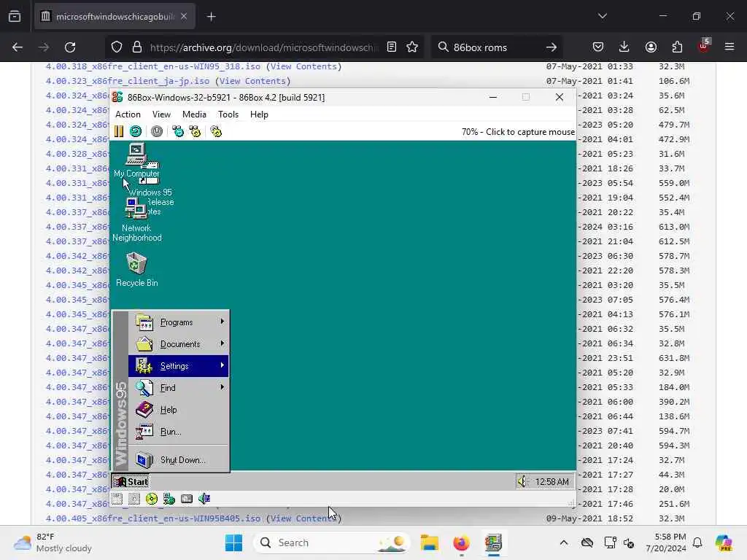Click the Windows 95 Start button
The width and height of the screenshot is (747, 560).
click(x=131, y=482)
